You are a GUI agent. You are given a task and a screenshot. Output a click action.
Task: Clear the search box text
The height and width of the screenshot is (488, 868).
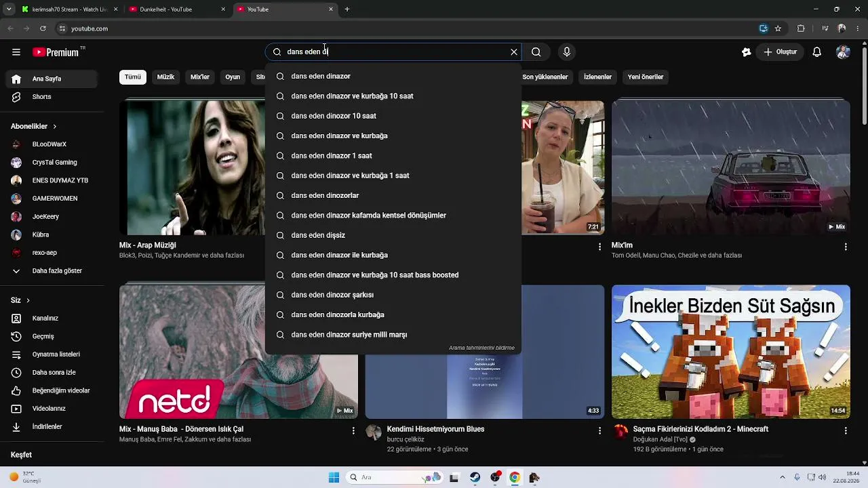point(514,52)
